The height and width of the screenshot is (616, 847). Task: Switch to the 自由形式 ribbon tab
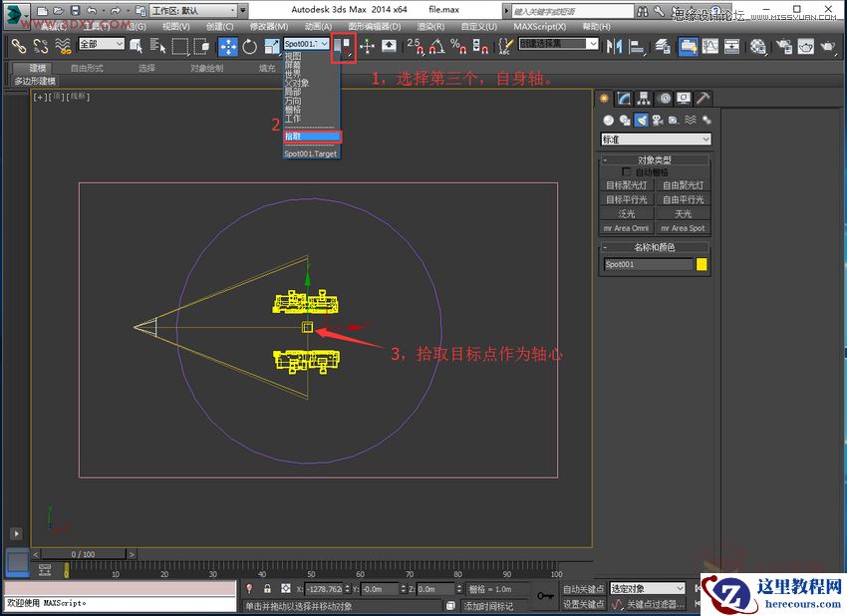[86, 67]
